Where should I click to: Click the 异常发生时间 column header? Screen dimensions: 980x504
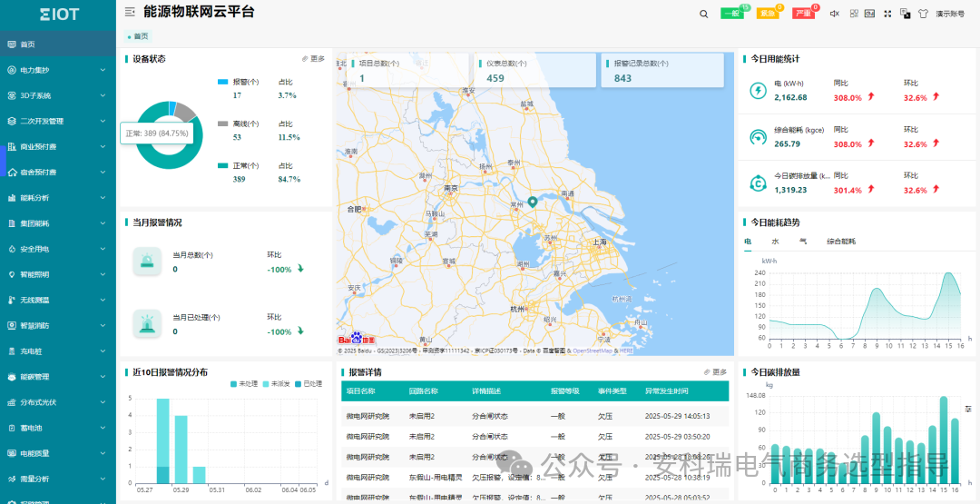point(666,391)
